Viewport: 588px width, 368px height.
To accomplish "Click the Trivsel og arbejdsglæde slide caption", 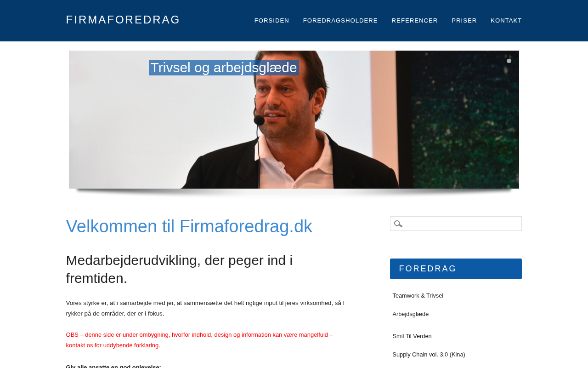I will point(224,68).
